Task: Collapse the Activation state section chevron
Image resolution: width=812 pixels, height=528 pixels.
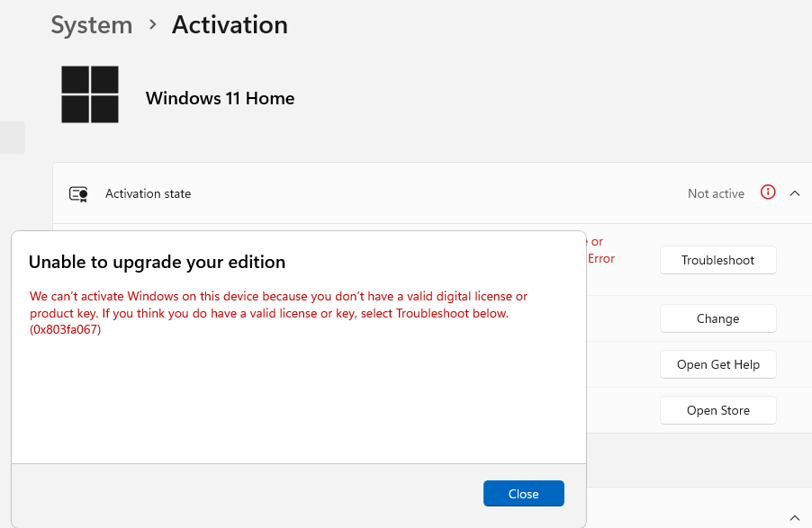Action: pyautogui.click(x=795, y=192)
